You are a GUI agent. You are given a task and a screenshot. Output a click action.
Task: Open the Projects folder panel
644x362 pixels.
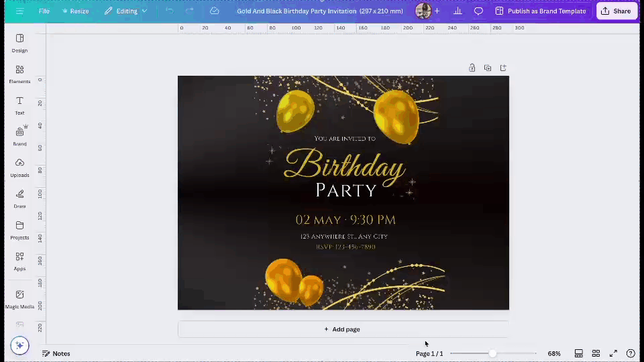[19, 230]
